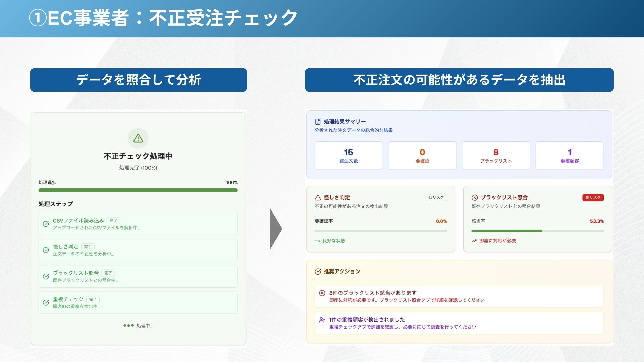644x362 pixels.
Task: Click the red 高リスク badge
Action: click(x=593, y=197)
